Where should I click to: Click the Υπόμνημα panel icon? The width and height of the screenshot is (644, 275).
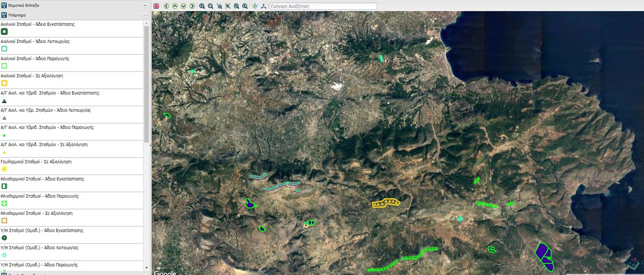(x=3, y=16)
